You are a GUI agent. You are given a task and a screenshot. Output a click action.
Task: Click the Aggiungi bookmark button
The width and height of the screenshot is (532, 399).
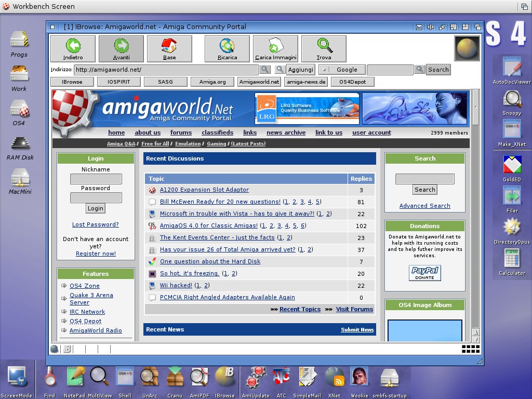point(301,70)
